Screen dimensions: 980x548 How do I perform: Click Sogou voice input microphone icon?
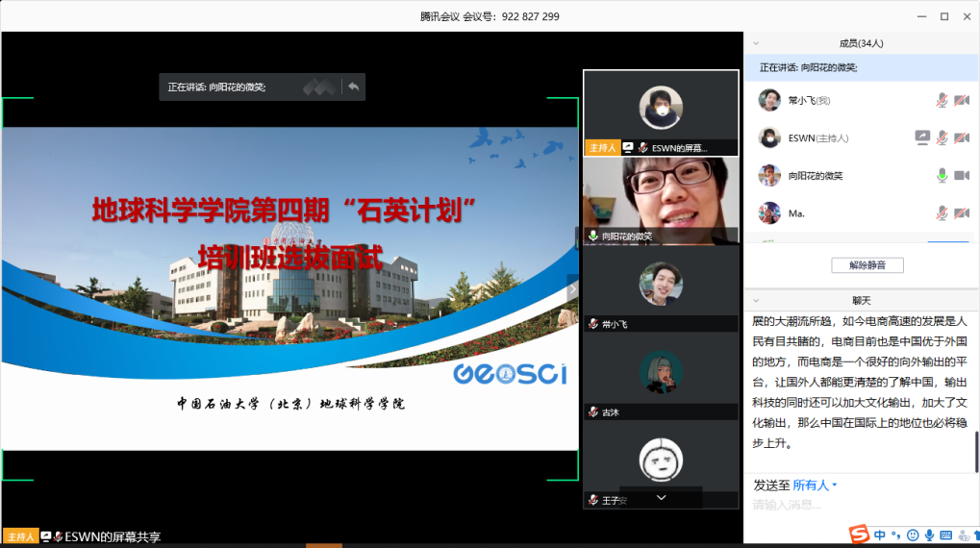929,535
